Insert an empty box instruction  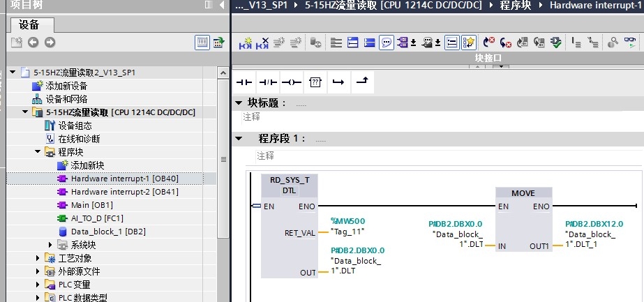point(315,82)
